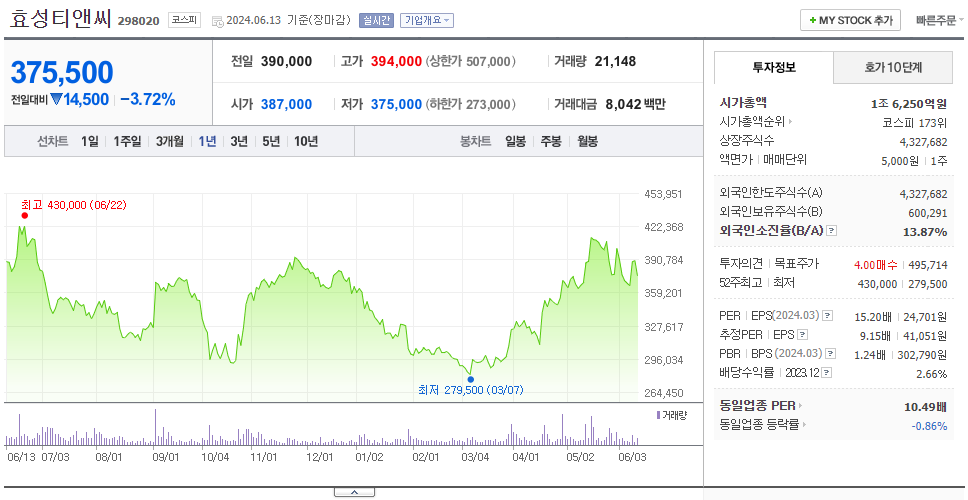Select the 1주일 line chart period

point(127,141)
